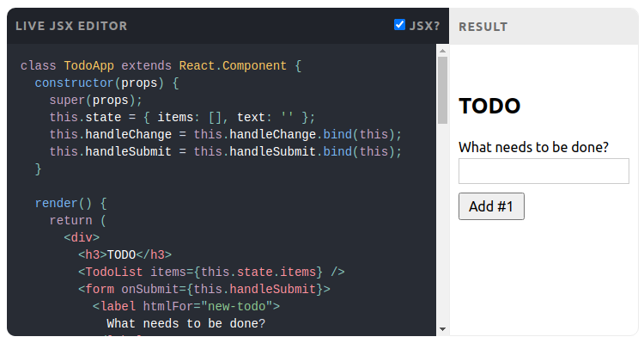644x343 pixels.
Task: Click the 'this.handleChange = this.handleChange.bind' line
Action: 226,134
